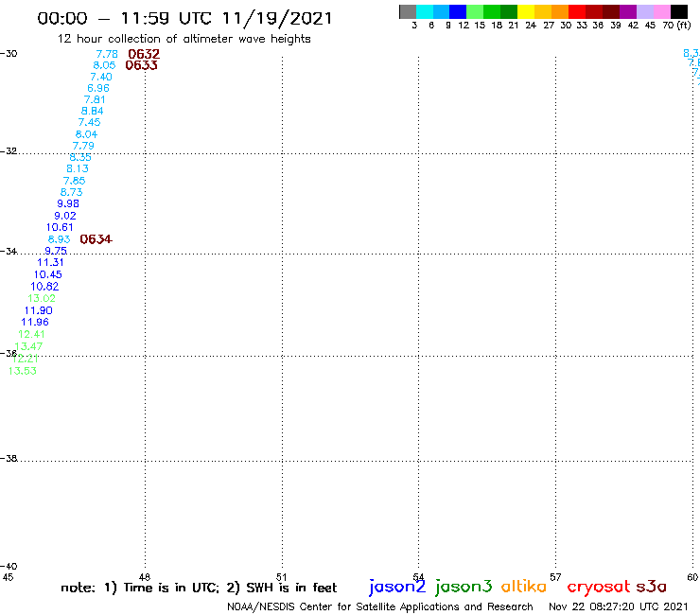The image size is (700, 615).
Task: Click the 13.53 wave height value
Action: 23,371
